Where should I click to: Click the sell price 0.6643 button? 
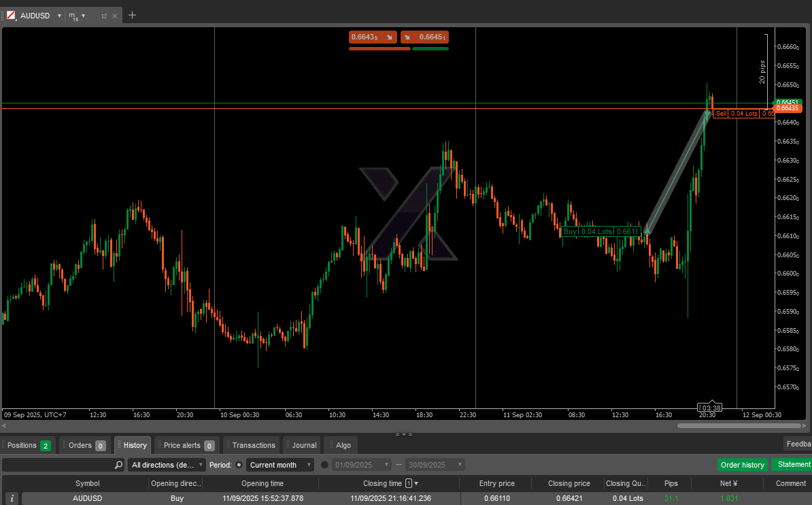click(x=372, y=37)
